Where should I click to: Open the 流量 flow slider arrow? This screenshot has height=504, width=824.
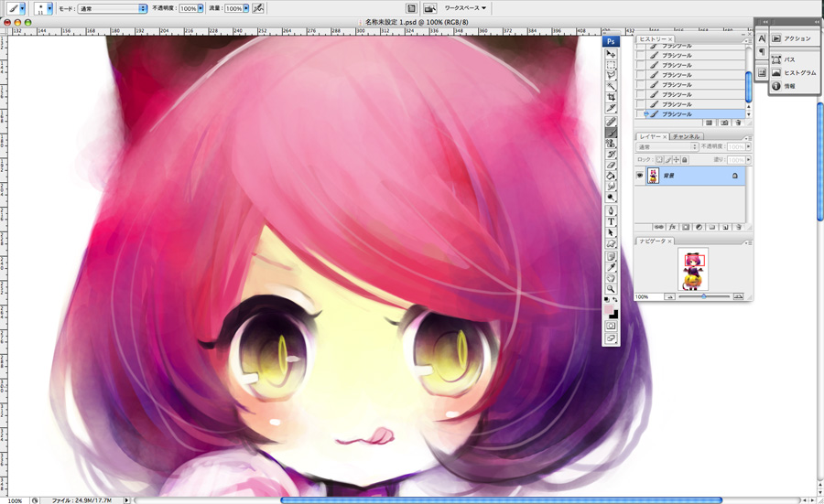246,9
